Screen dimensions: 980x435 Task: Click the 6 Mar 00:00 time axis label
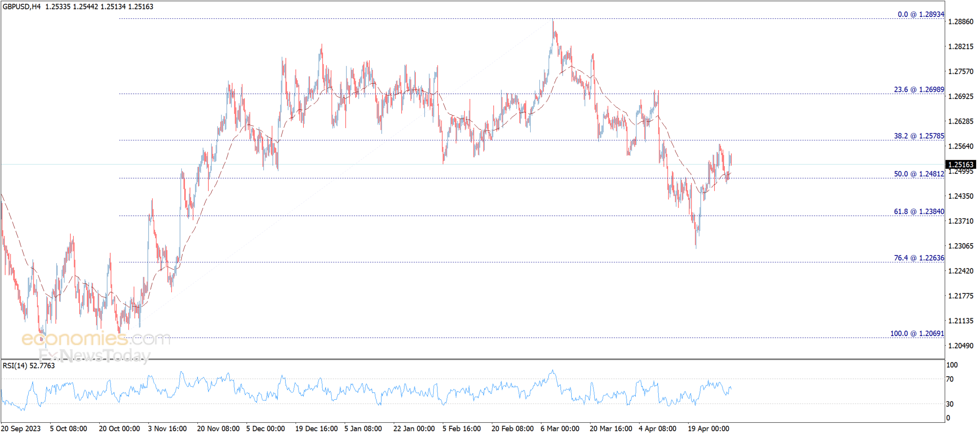point(560,428)
